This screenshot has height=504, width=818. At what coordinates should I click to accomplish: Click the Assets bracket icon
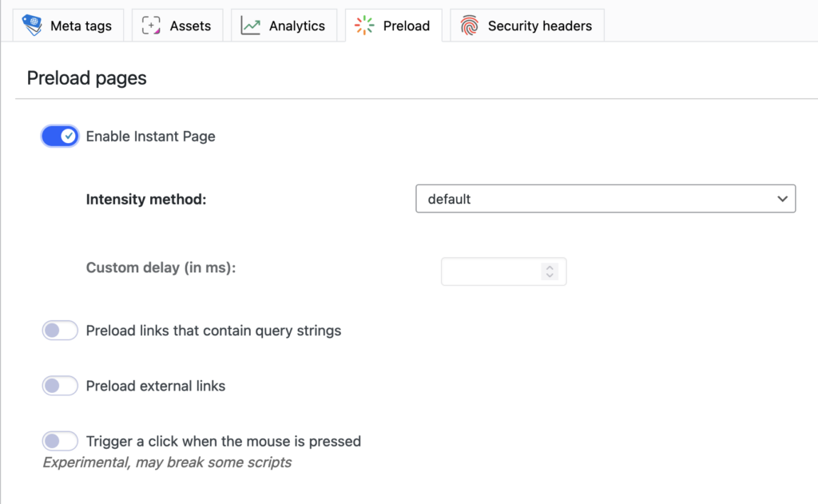(151, 25)
